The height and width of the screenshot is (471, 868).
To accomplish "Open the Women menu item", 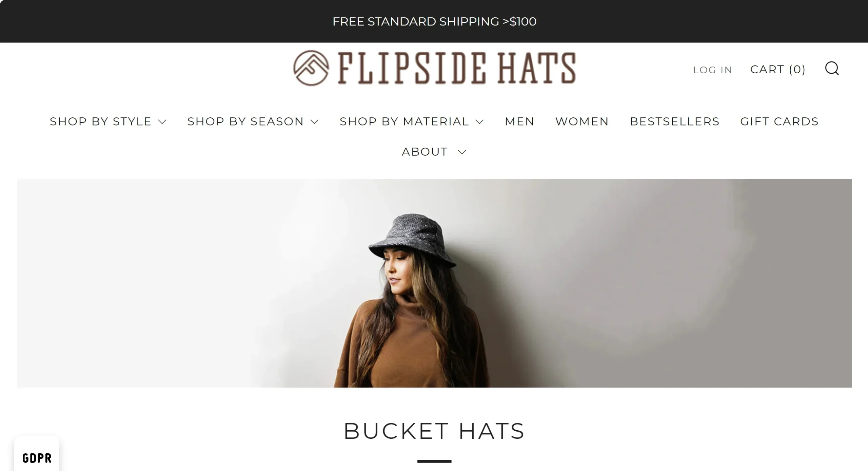I will pyautogui.click(x=582, y=121).
